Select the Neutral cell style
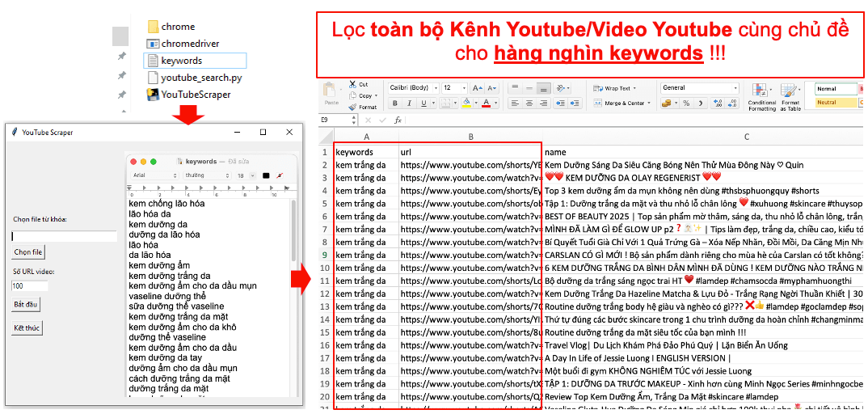The image size is (868, 414). click(835, 103)
